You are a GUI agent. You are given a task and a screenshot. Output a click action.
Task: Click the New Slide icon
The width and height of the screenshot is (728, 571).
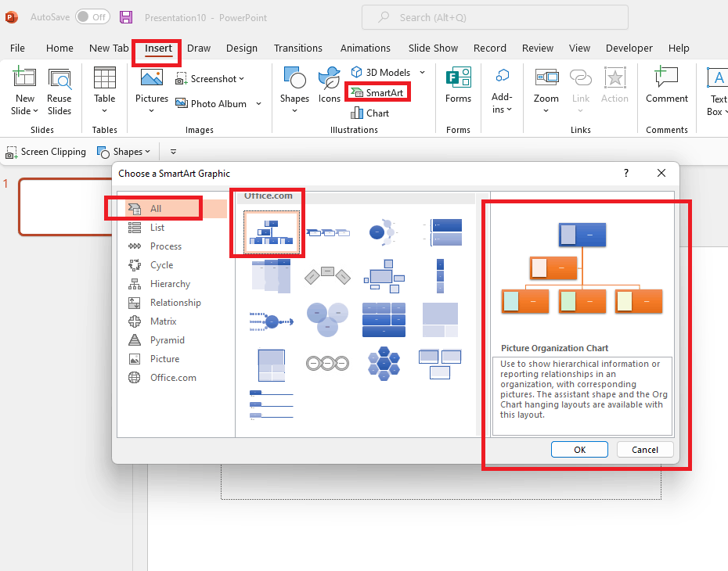pyautogui.click(x=24, y=78)
